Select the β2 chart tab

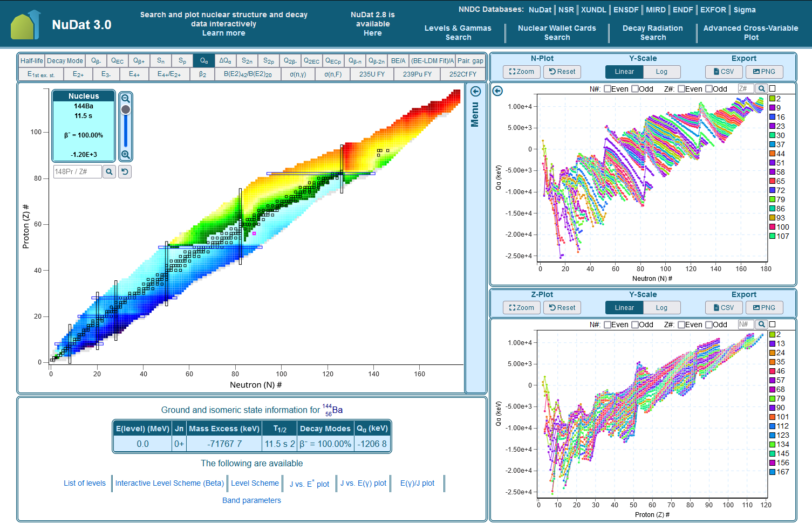[x=203, y=74]
